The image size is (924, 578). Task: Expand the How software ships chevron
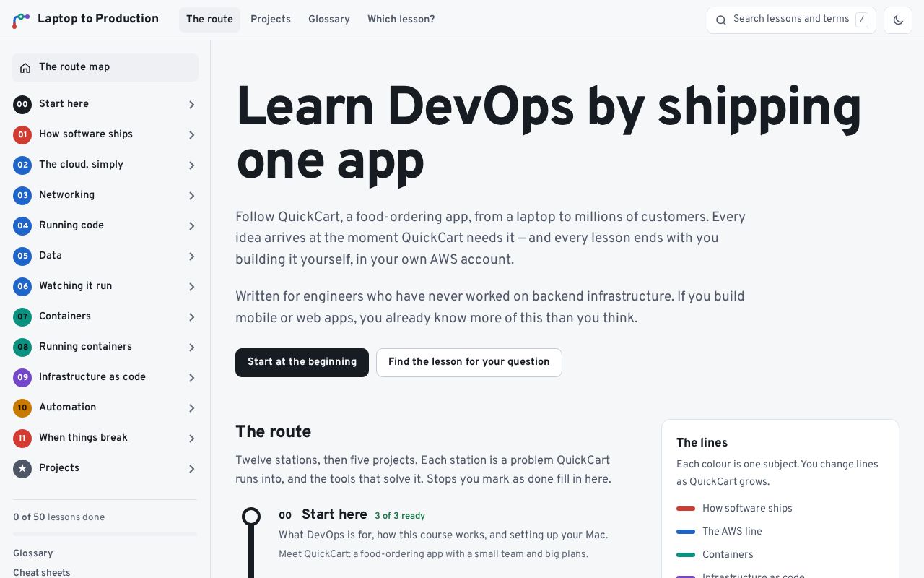[191, 135]
